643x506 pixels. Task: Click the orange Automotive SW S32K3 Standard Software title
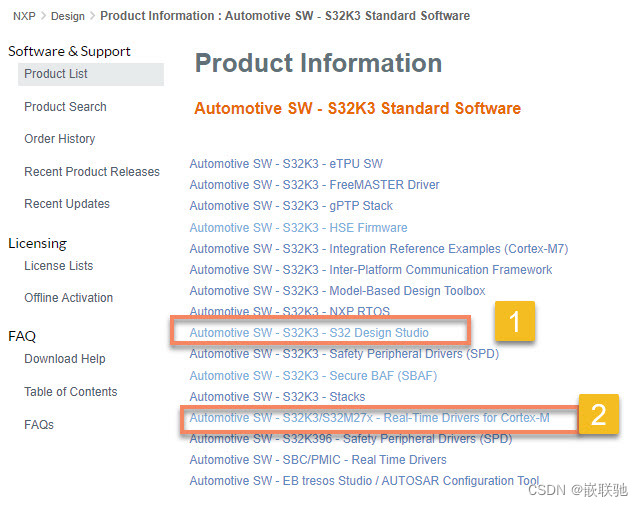pyautogui.click(x=357, y=108)
